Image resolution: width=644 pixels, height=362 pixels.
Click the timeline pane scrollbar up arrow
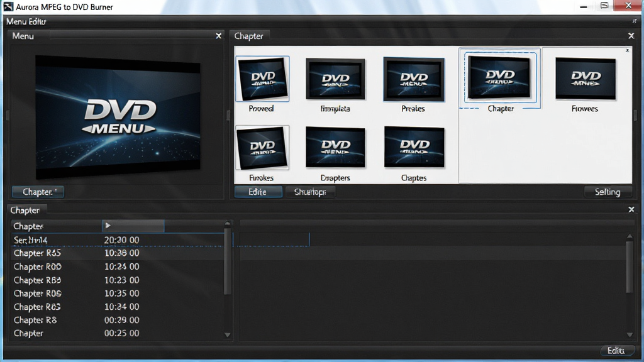(630, 236)
